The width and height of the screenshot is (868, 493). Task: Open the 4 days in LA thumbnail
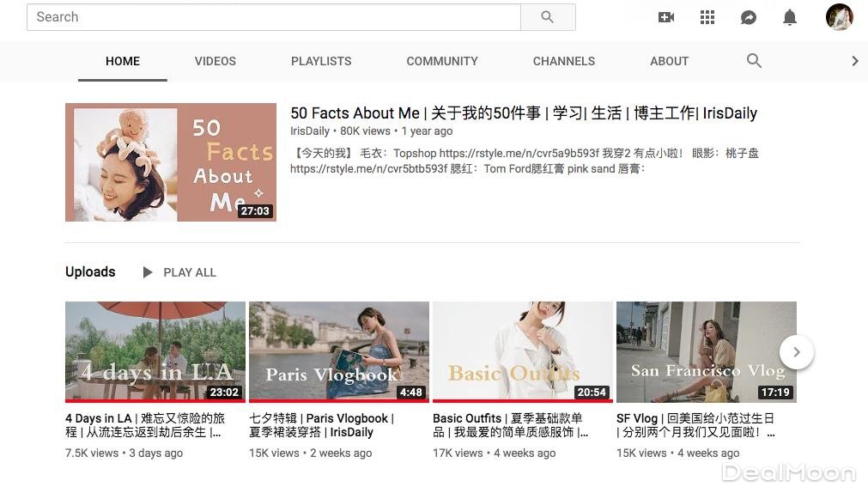pyautogui.click(x=155, y=351)
